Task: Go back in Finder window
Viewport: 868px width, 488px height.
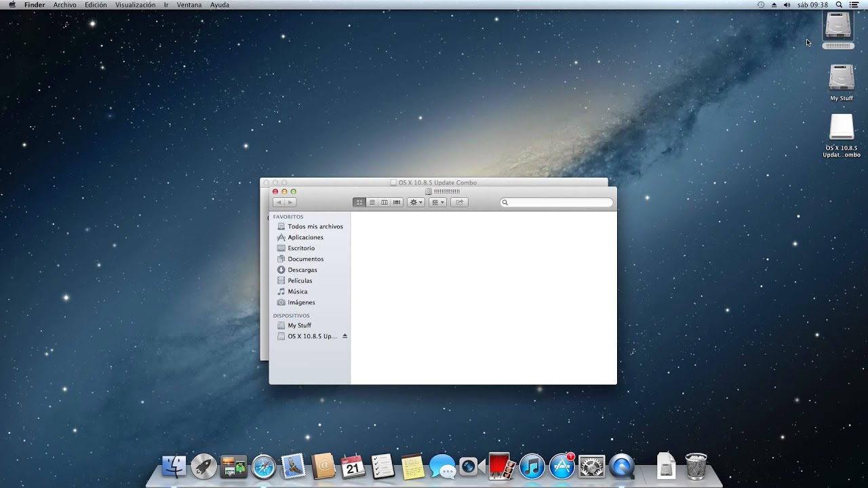Action: 278,202
